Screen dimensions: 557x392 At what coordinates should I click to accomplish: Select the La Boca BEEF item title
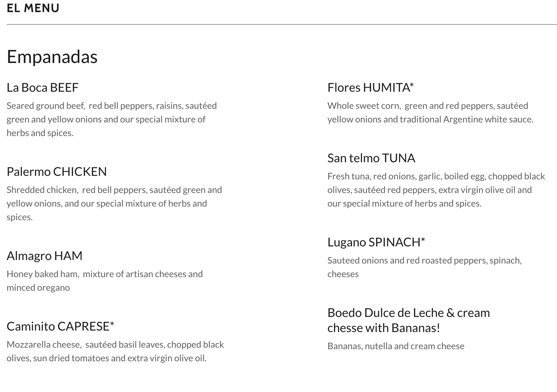coord(42,88)
